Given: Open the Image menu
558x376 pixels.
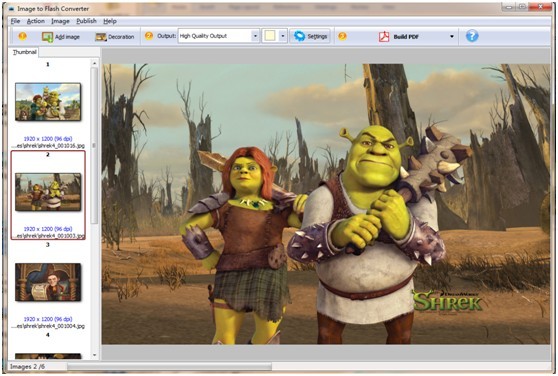Looking at the screenshot, I should (x=60, y=21).
